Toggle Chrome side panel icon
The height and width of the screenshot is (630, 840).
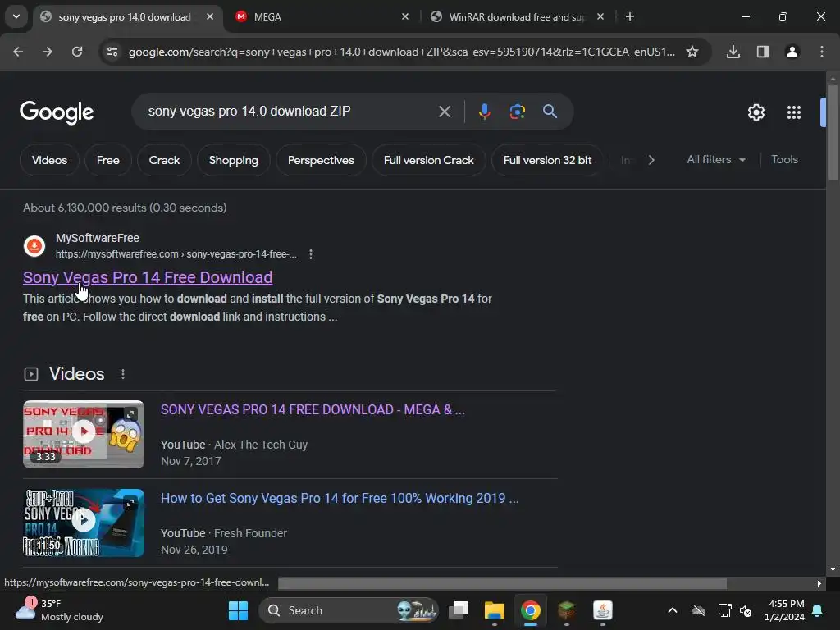click(763, 52)
